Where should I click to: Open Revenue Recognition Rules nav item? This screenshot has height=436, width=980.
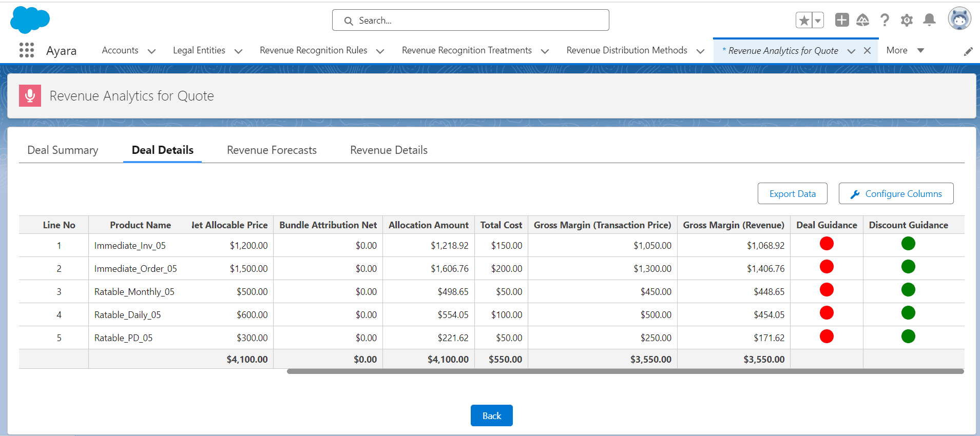tap(314, 50)
